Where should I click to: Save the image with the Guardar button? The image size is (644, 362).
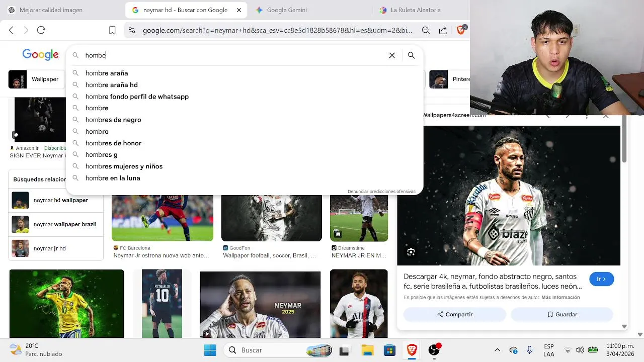tap(562, 314)
